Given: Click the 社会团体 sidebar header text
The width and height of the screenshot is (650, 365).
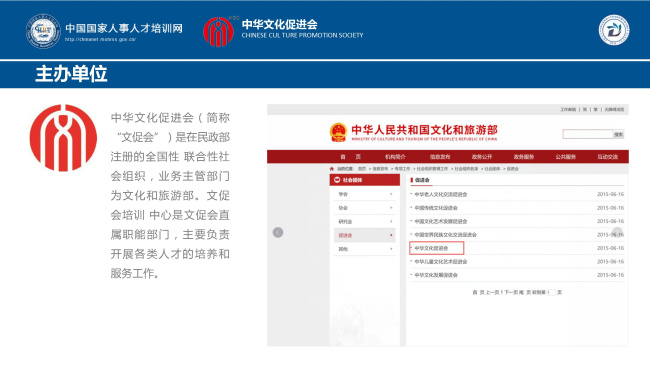Looking at the screenshot, I should pyautogui.click(x=352, y=180).
